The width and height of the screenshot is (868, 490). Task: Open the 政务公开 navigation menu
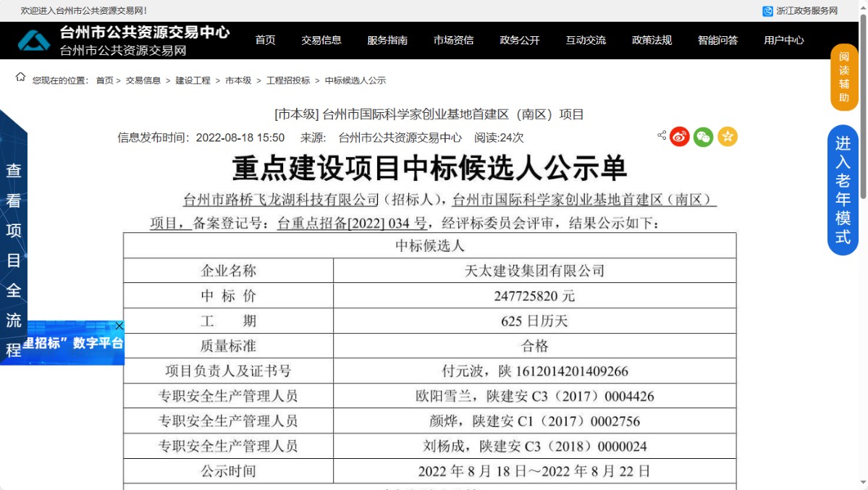[x=519, y=41]
